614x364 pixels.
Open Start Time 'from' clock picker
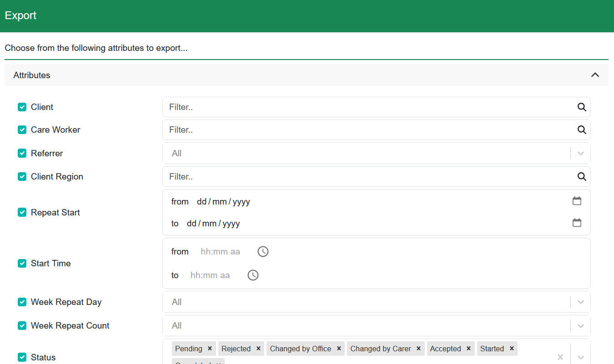tap(263, 251)
